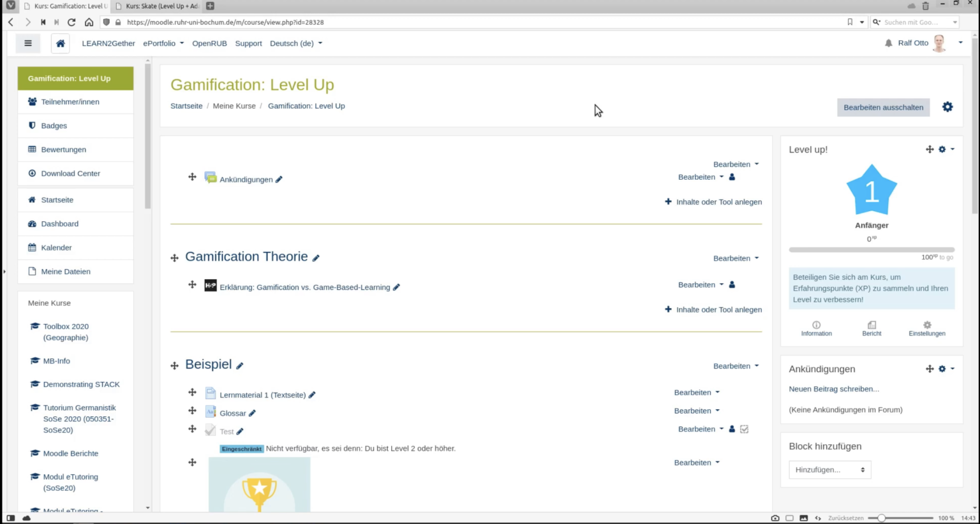The width and height of the screenshot is (980, 524).
Task: Open Einstellungen in the Level up! block
Action: point(927,329)
